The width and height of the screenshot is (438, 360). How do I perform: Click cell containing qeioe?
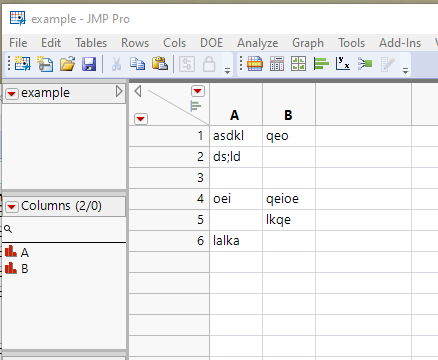click(289, 199)
